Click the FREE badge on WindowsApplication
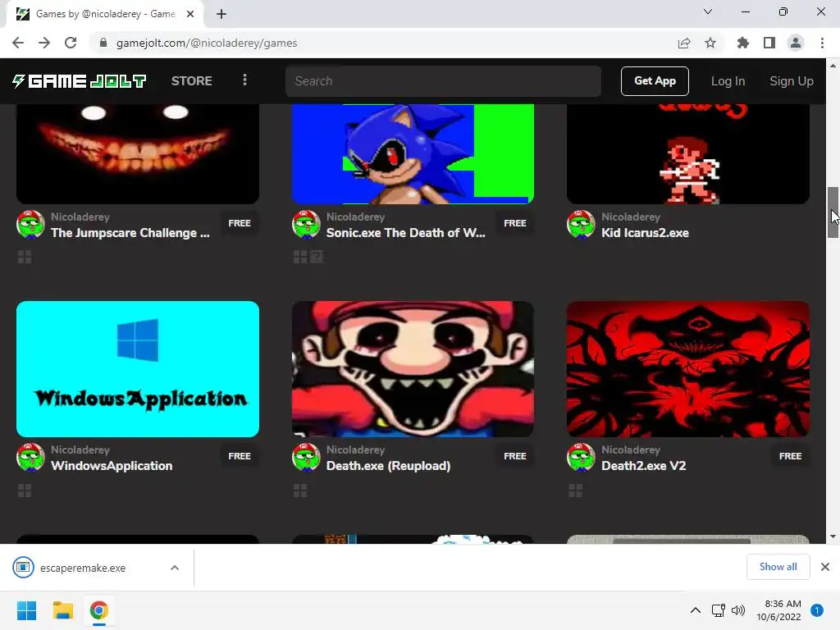This screenshot has width=840, height=630. 240,456
